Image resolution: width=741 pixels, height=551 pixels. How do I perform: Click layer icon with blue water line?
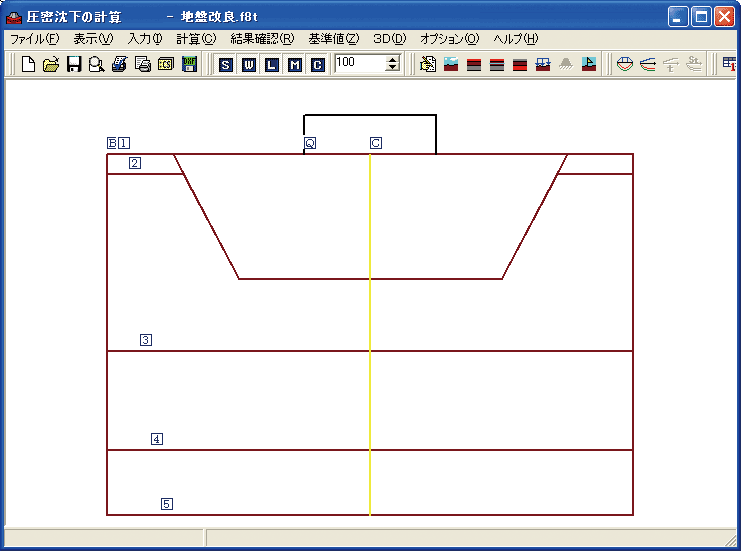[x=497, y=64]
